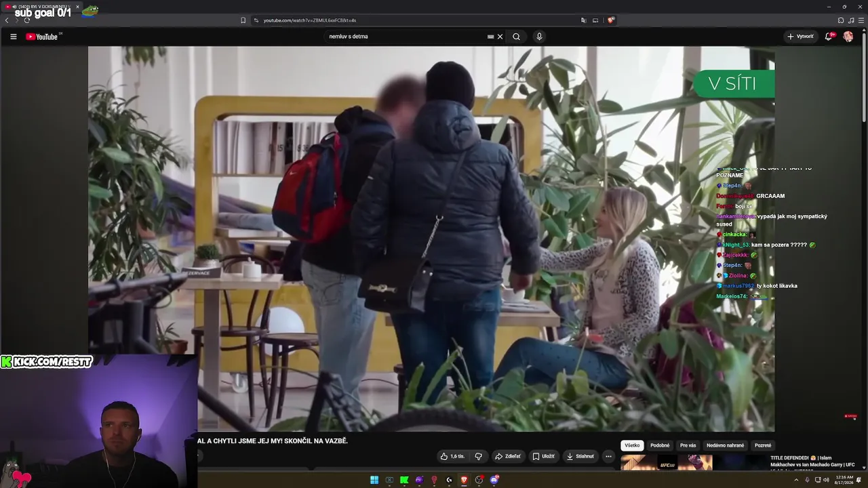Save the video with Uložiť

click(x=544, y=456)
